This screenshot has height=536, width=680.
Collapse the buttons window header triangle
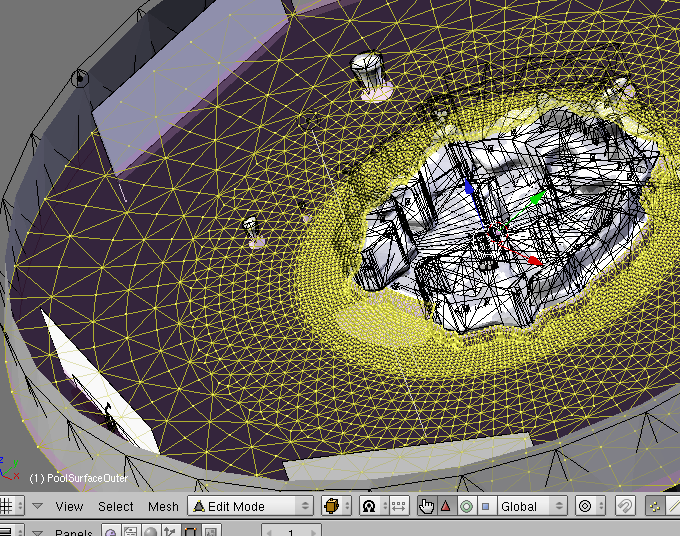37,533
